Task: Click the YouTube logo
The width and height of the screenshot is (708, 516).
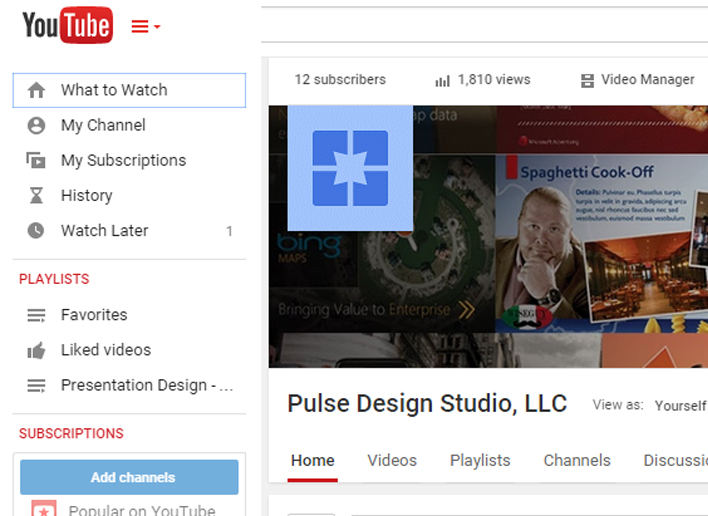Action: click(x=68, y=25)
